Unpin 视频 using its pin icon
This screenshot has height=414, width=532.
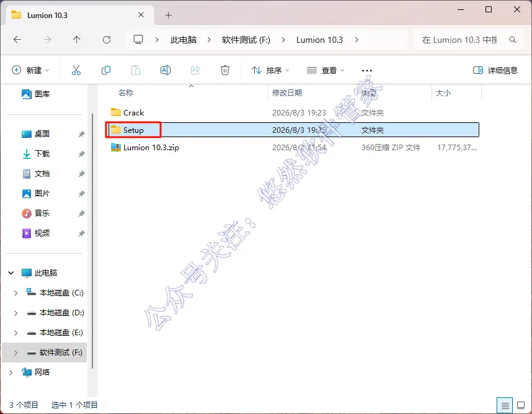coord(81,233)
